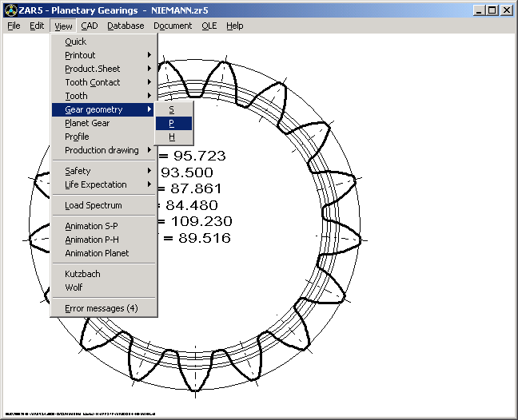518x420 pixels.
Task: Open the Database menu
Action: (126, 26)
